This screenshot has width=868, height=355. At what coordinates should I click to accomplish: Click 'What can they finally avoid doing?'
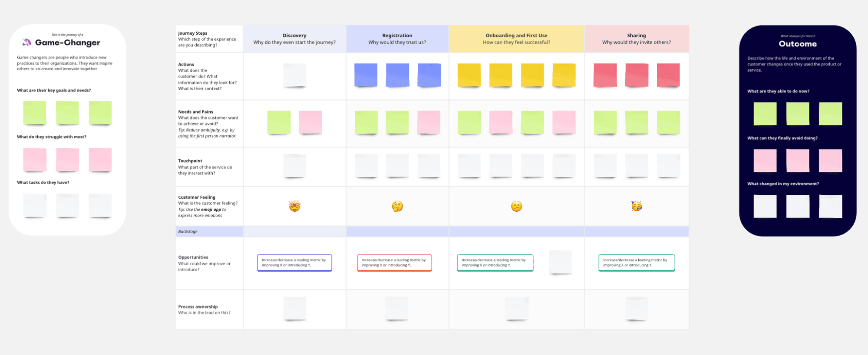coord(782,138)
